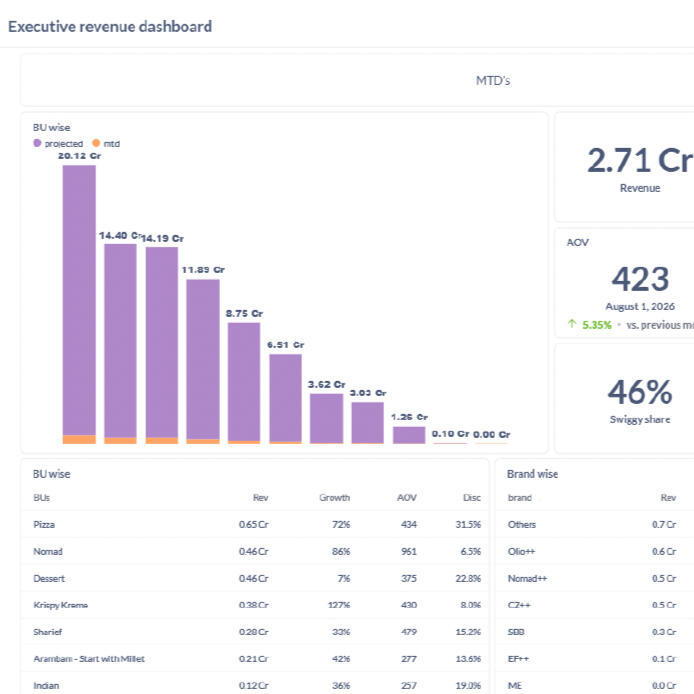Image resolution: width=694 pixels, height=694 pixels.
Task: Click the 2.71 Cr Revenue card
Action: [625, 167]
